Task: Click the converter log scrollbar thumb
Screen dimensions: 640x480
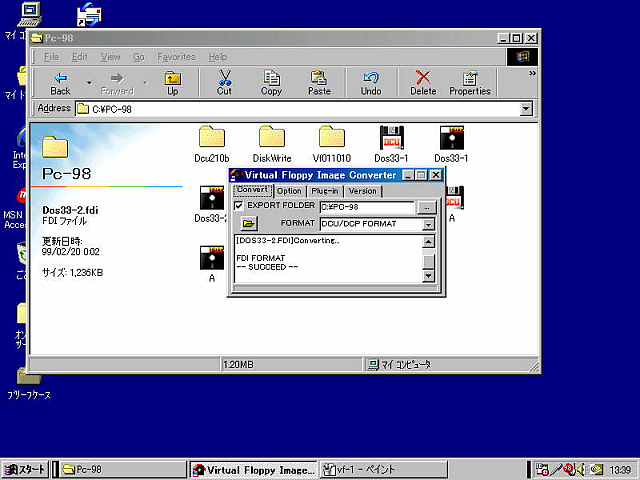Action: coord(428,261)
